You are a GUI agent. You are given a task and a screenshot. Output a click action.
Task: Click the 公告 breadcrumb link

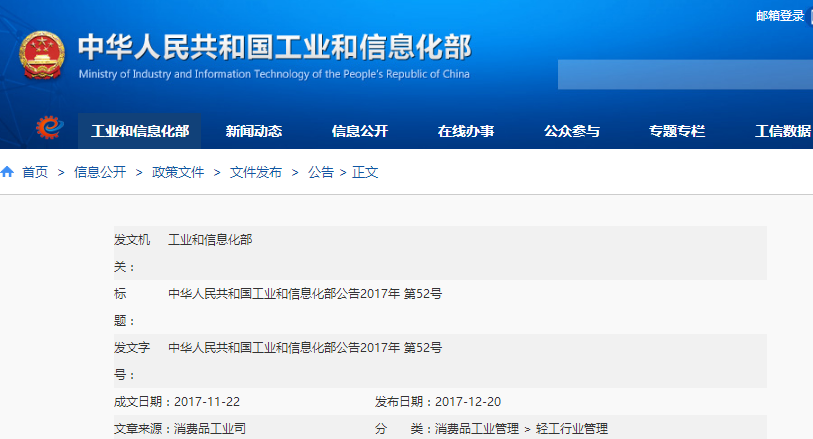tap(321, 172)
